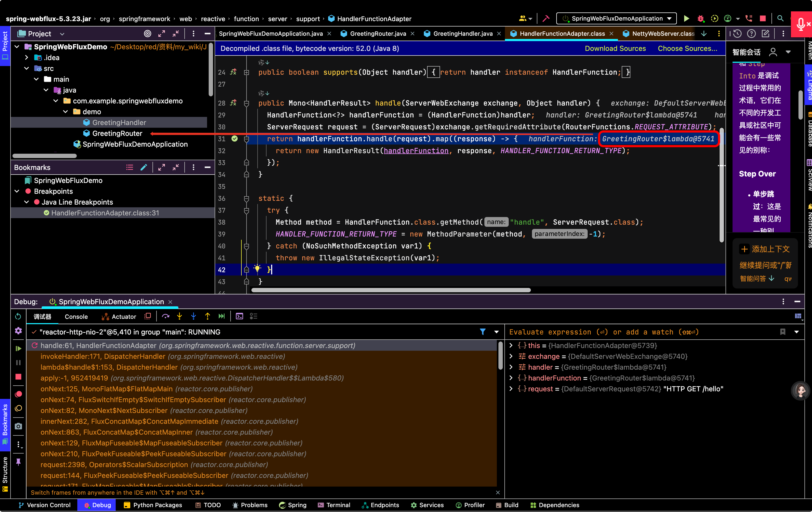Click the Step Over debug icon
The height and width of the screenshot is (512, 812).
click(x=165, y=316)
